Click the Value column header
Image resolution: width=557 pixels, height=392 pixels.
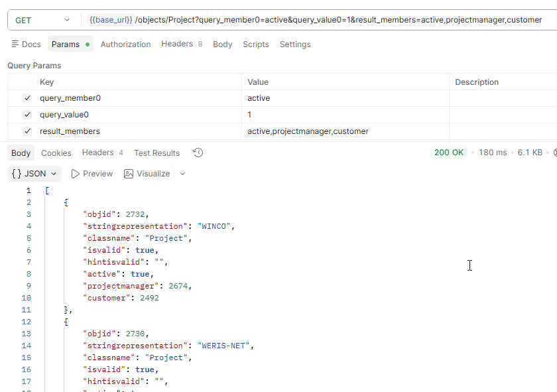pyautogui.click(x=258, y=82)
